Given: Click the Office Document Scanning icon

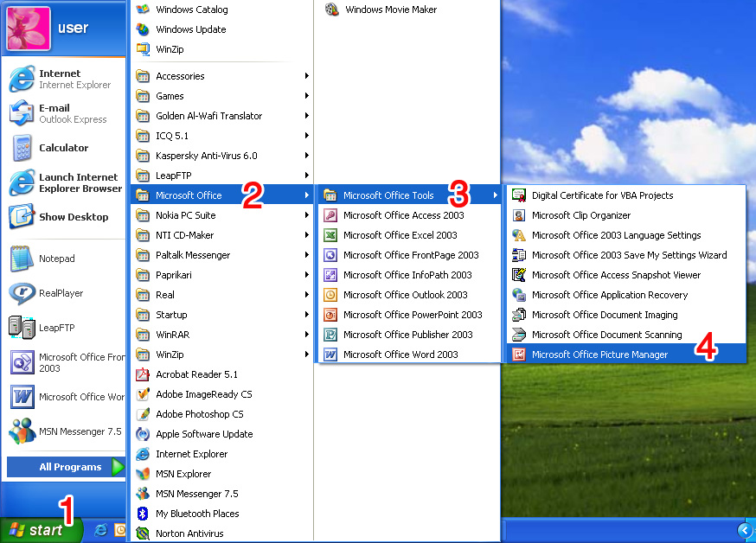Looking at the screenshot, I should click(x=519, y=335).
